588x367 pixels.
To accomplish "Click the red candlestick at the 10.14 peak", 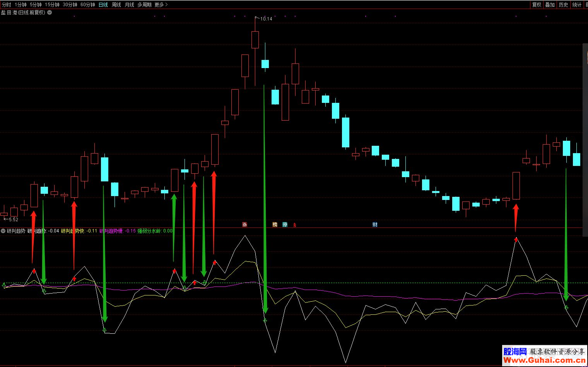I will [x=255, y=40].
